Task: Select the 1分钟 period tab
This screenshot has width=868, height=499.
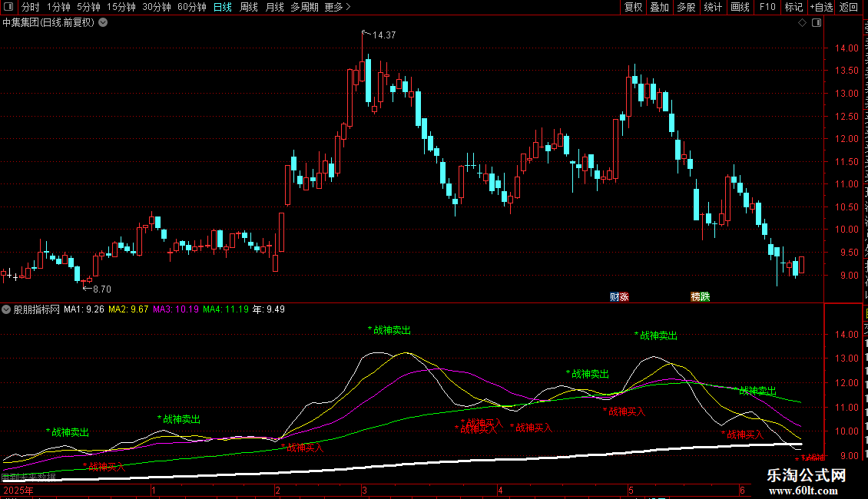Action: point(58,7)
